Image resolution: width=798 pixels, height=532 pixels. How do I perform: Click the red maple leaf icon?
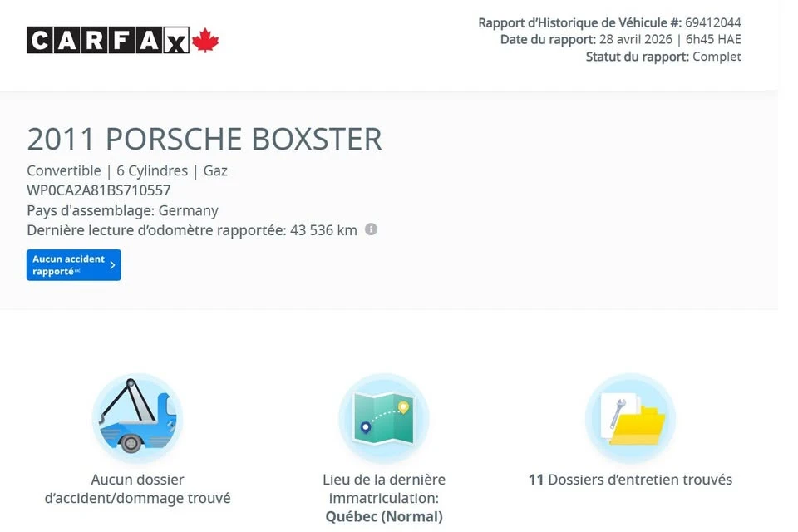click(205, 40)
